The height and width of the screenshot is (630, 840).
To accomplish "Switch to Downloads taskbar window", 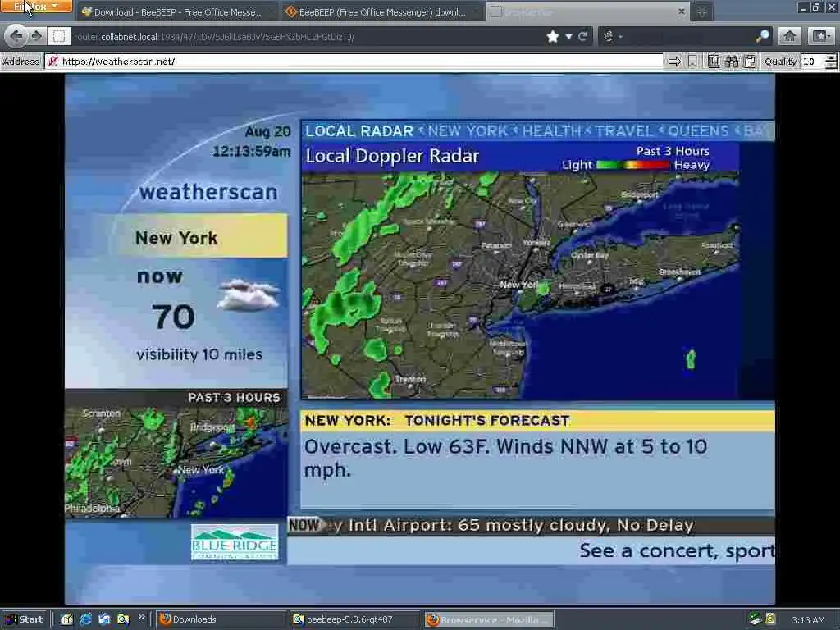I will 221,620.
